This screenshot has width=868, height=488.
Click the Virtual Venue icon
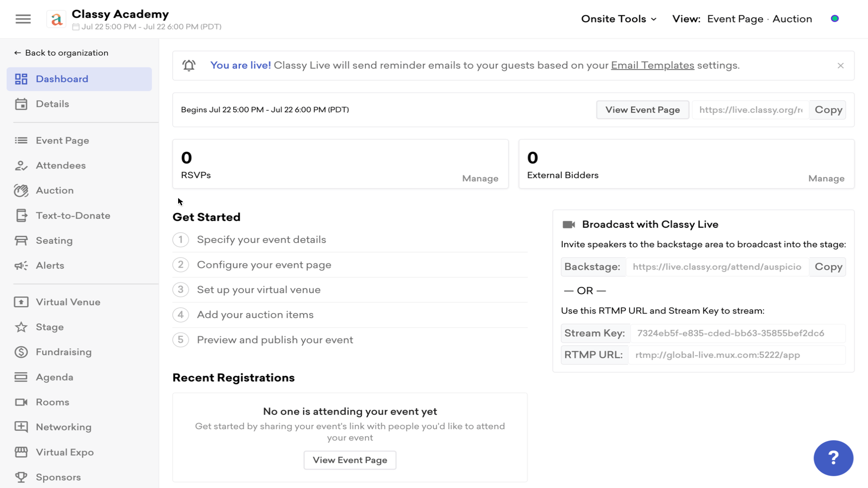tap(21, 302)
